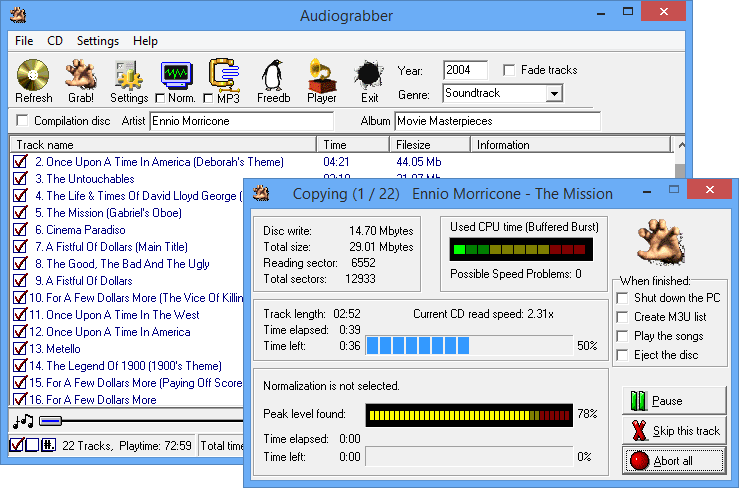Click the Copying dialog title bar icon

pos(261,193)
